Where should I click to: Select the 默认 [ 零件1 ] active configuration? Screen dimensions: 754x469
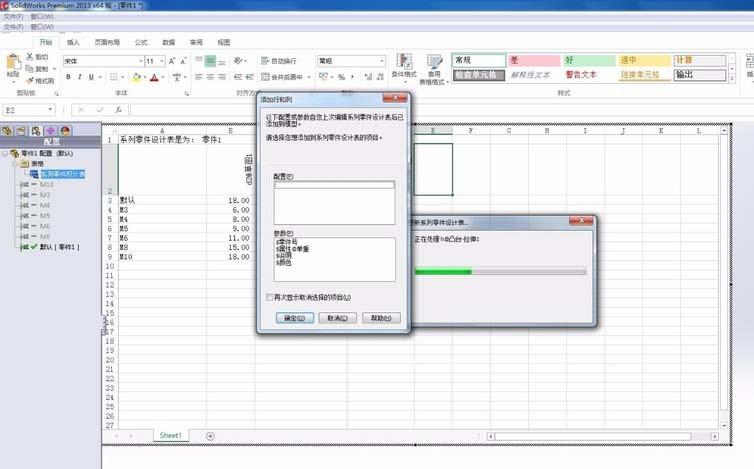pyautogui.click(x=59, y=247)
